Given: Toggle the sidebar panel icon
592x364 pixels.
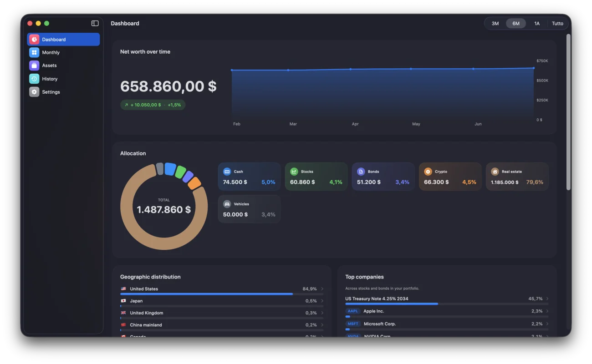Looking at the screenshot, I should pos(95,23).
